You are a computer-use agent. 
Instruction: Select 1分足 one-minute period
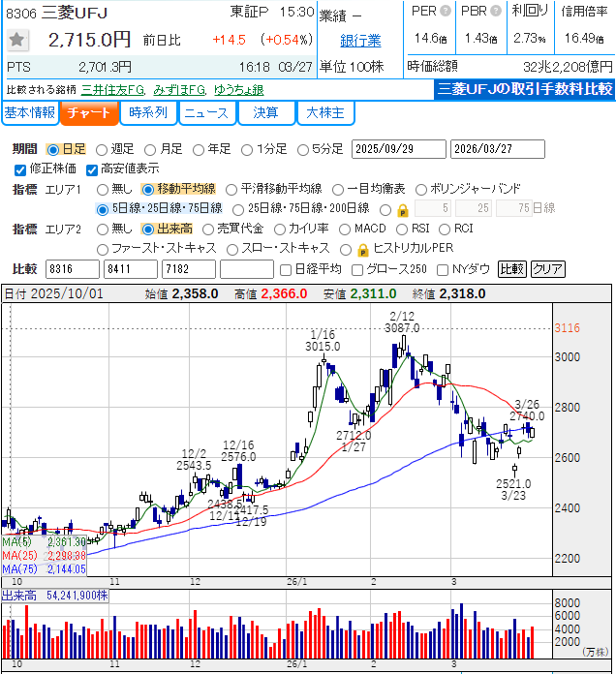pos(247,149)
